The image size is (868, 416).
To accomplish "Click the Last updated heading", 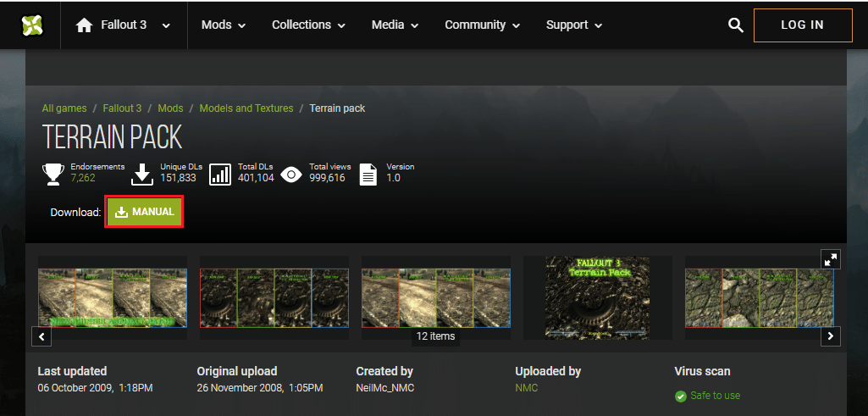I will click(72, 371).
